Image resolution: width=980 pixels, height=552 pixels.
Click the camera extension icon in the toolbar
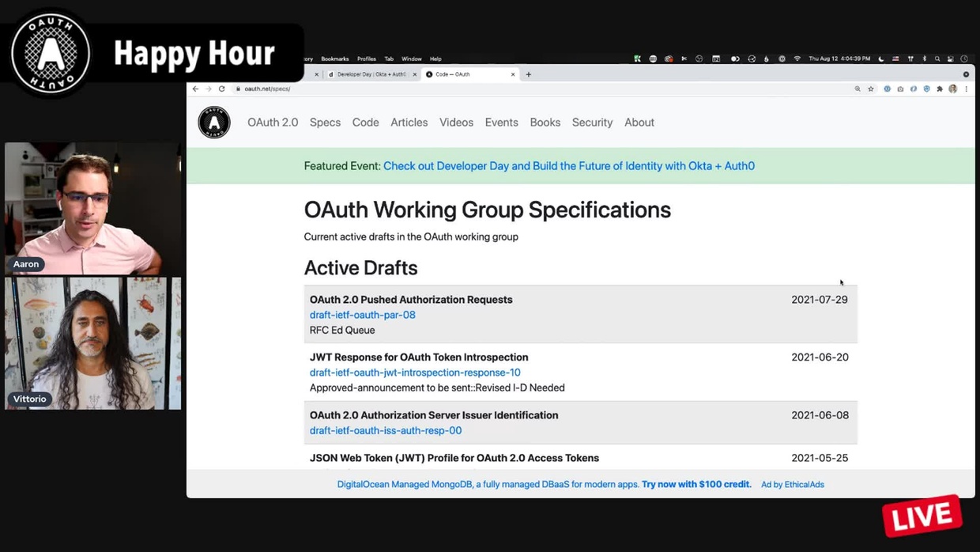(900, 89)
